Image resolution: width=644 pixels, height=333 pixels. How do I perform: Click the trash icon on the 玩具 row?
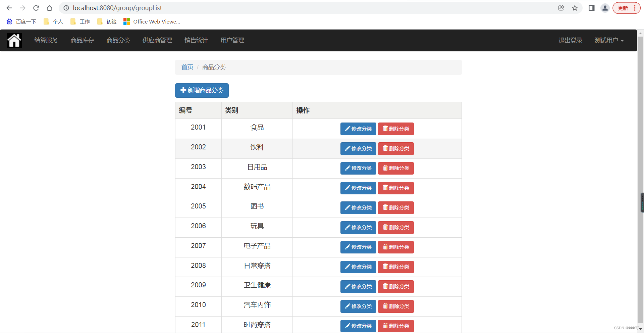click(x=385, y=227)
